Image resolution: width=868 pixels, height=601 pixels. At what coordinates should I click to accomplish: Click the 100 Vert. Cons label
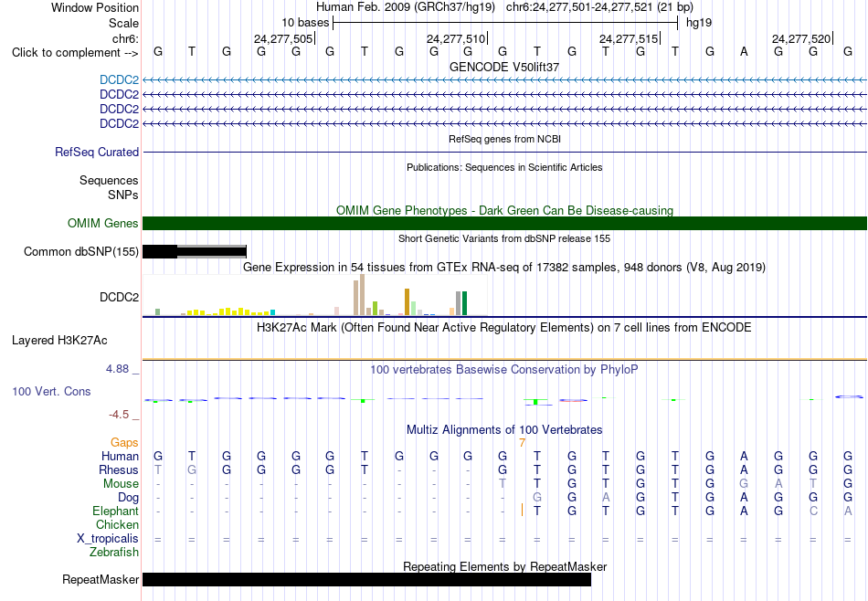tap(51, 391)
